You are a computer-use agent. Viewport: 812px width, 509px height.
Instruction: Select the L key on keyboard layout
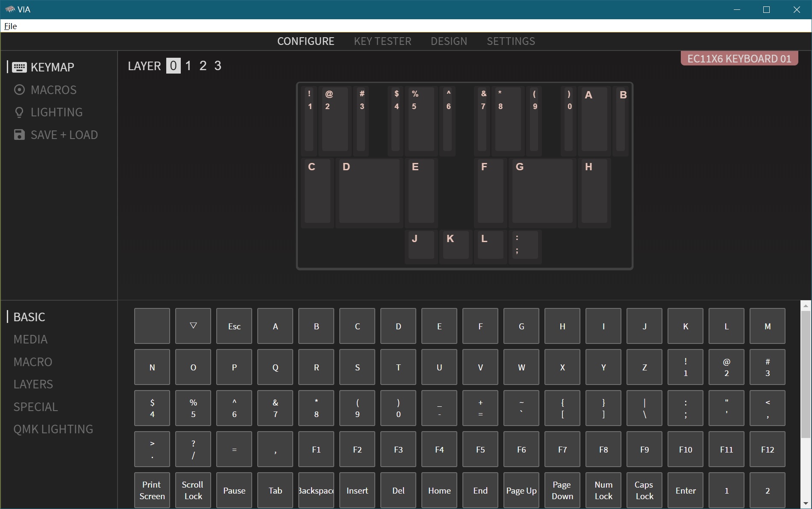coord(491,246)
